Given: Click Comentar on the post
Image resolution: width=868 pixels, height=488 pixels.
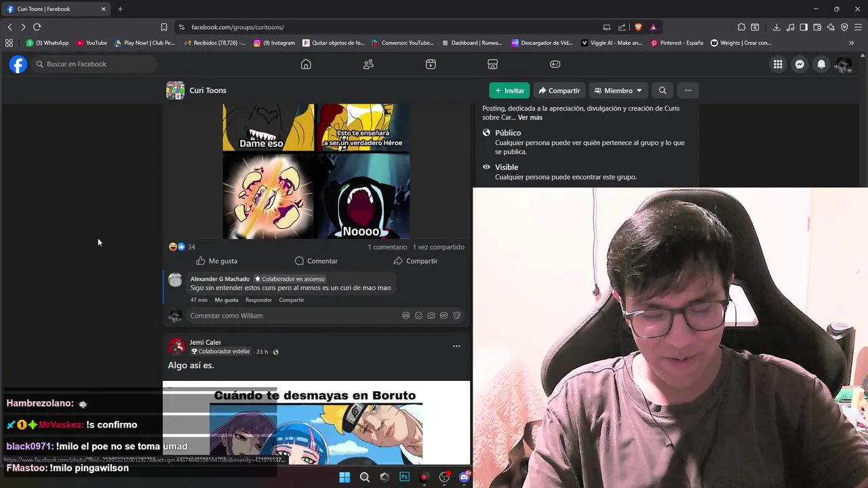Looking at the screenshot, I should [316, 261].
